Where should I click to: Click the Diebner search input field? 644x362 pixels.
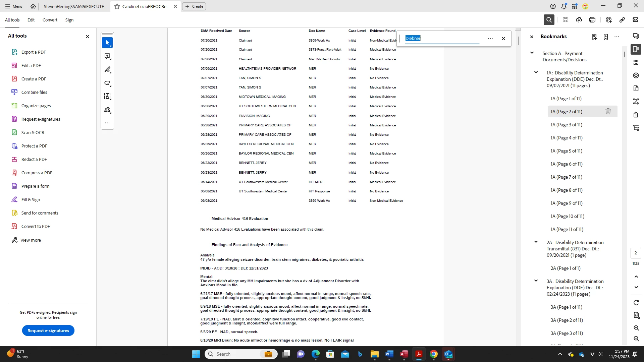pos(442,38)
